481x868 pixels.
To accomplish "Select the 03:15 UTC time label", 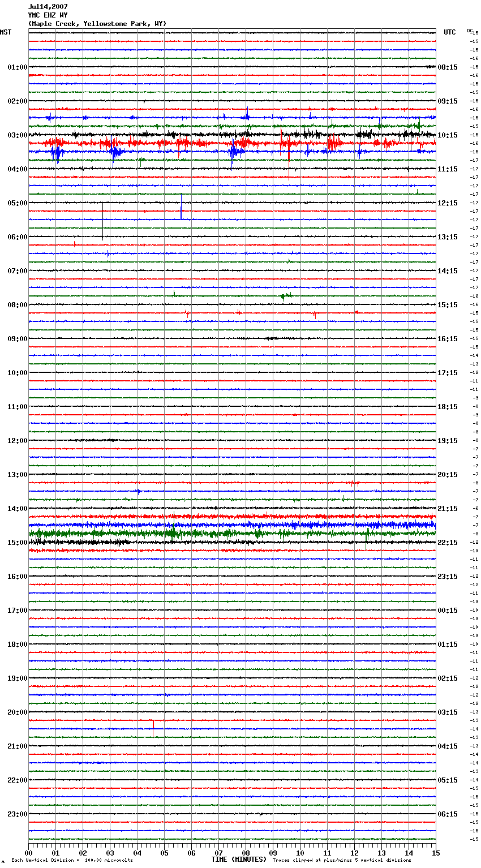I will tap(448, 712).
